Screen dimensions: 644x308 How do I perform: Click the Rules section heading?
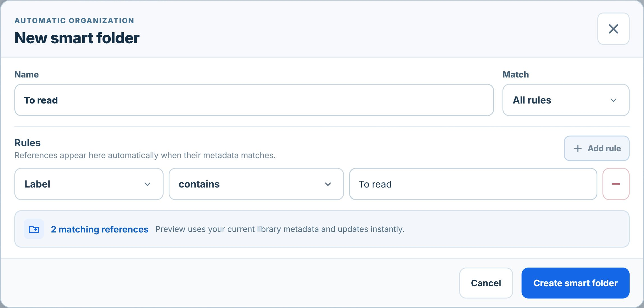click(28, 143)
